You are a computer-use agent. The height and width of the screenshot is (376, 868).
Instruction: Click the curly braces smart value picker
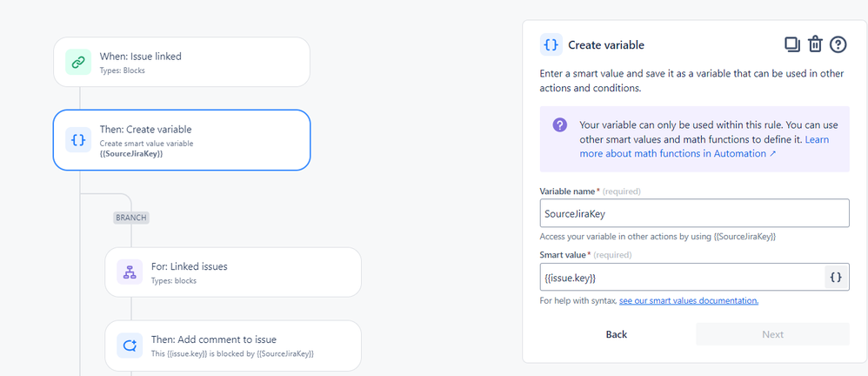[x=837, y=278]
